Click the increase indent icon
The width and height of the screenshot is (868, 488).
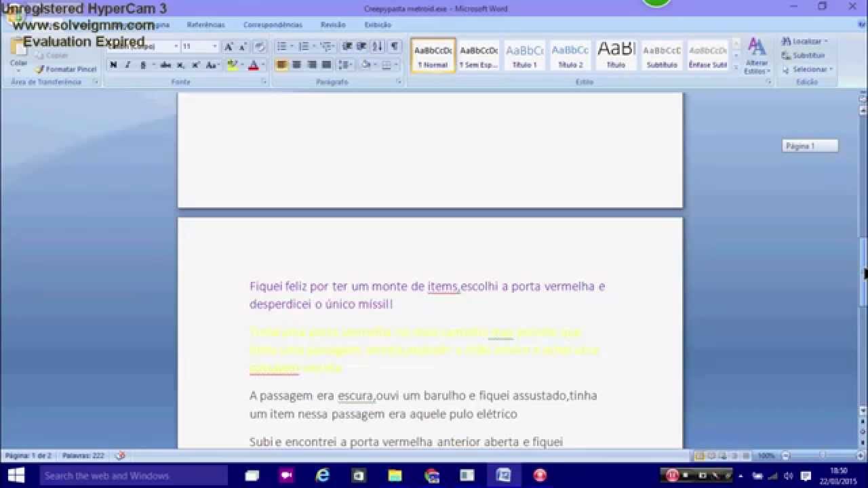point(361,47)
